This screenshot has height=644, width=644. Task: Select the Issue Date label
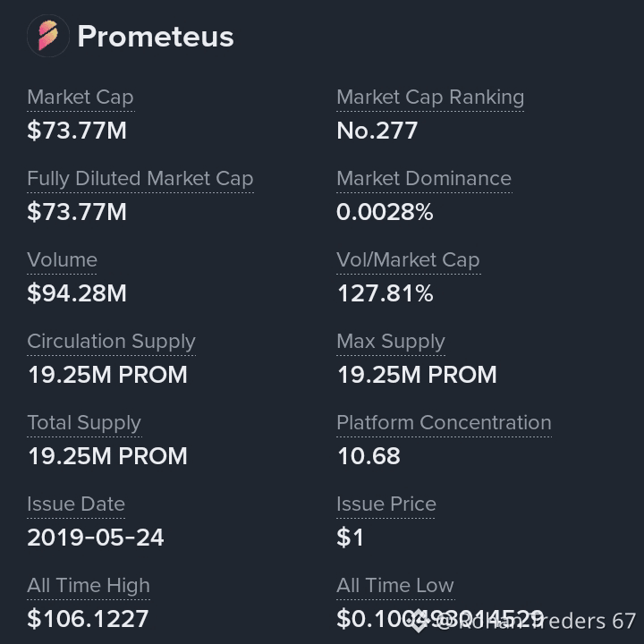click(76, 504)
